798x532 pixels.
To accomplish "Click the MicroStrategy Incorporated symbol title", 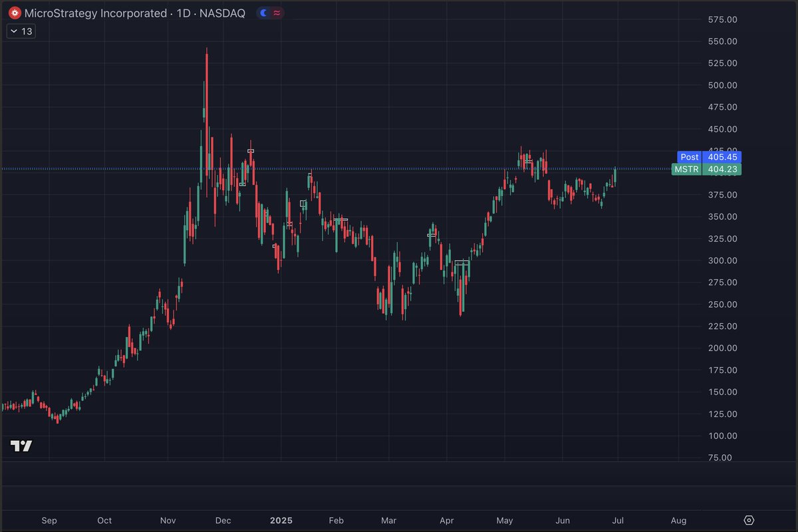I will [96, 13].
